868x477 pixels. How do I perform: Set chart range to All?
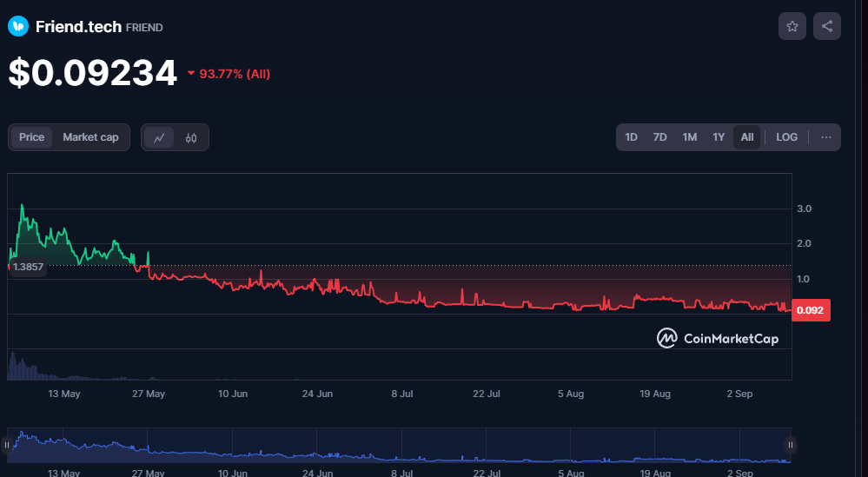coord(746,137)
